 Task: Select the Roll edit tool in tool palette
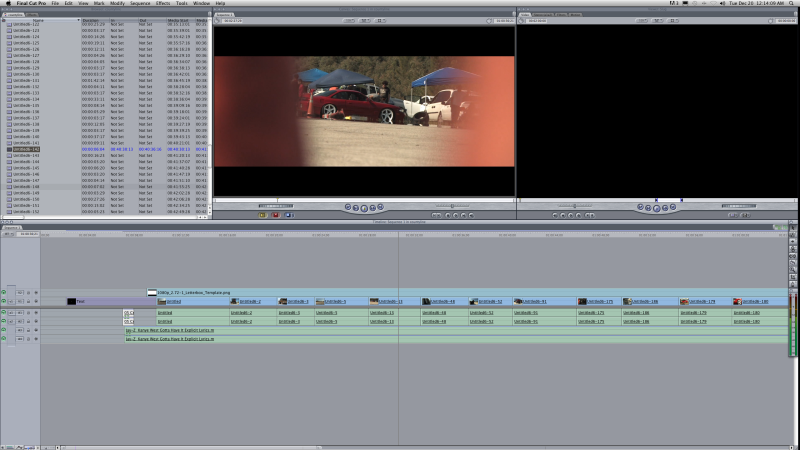792,249
